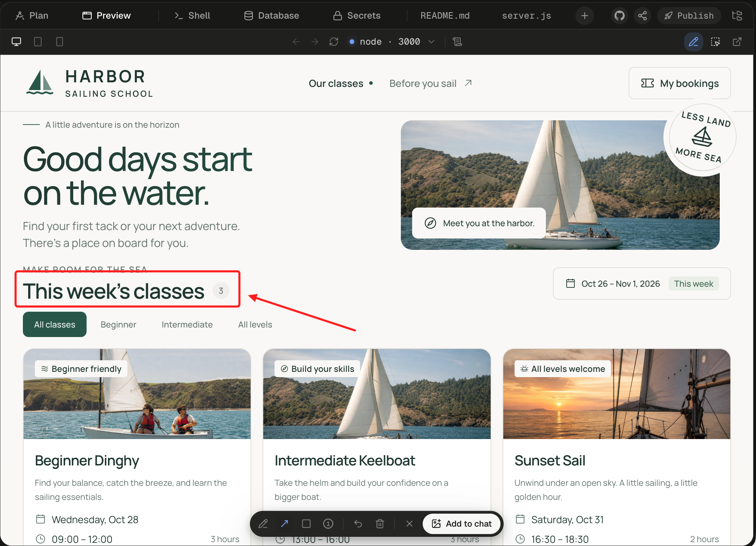Select the pencil draw tool in annotation bar
This screenshot has height=546, width=756.
(x=263, y=523)
